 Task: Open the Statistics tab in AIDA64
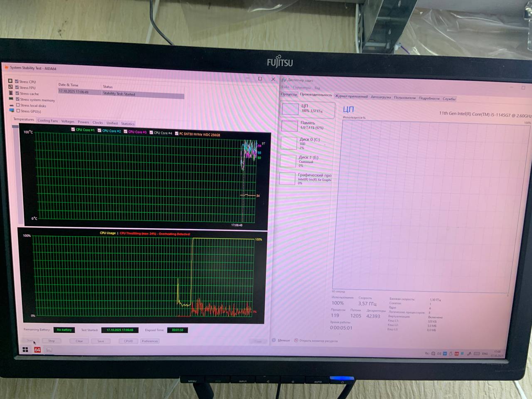(x=128, y=123)
